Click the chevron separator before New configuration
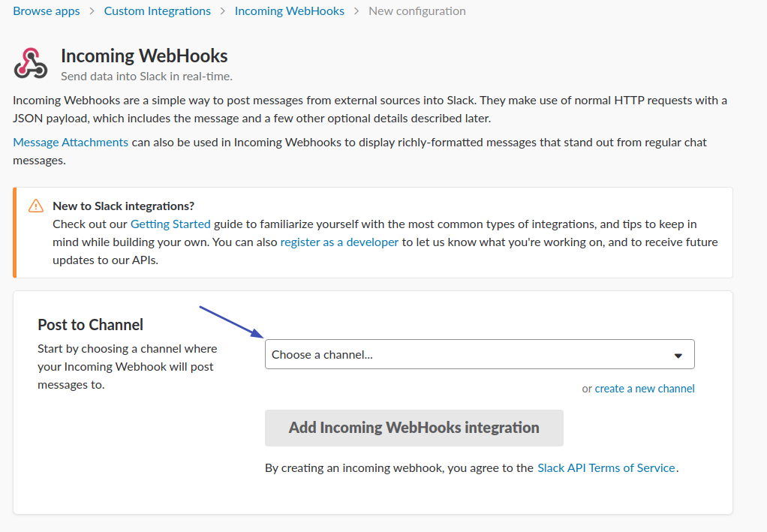 coord(356,11)
